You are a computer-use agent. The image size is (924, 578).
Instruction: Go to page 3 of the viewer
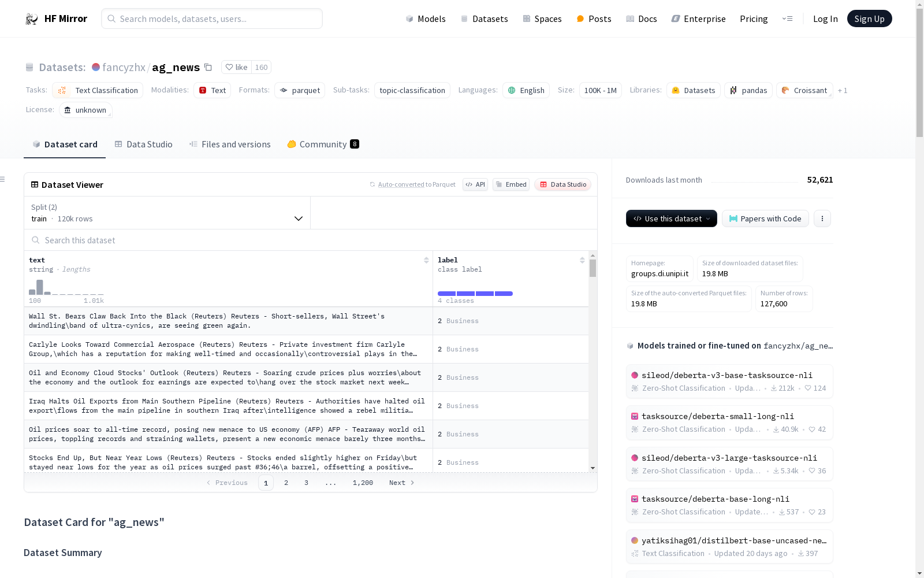pos(306,483)
